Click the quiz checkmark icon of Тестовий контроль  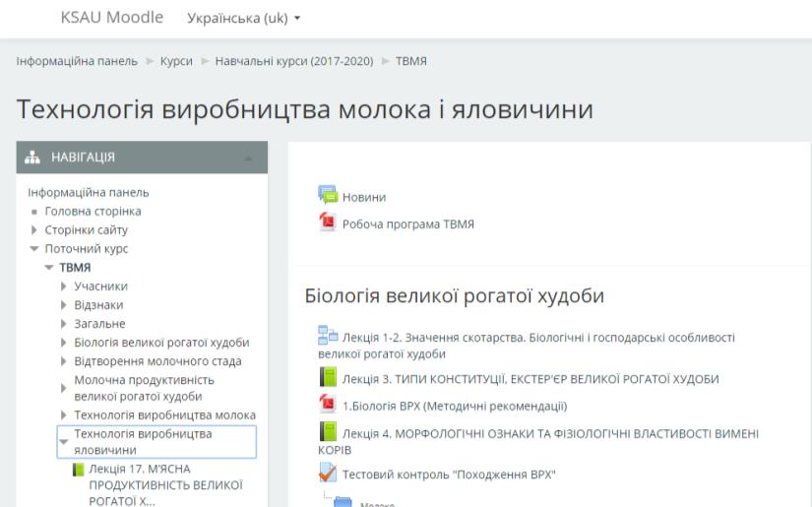tap(328, 473)
